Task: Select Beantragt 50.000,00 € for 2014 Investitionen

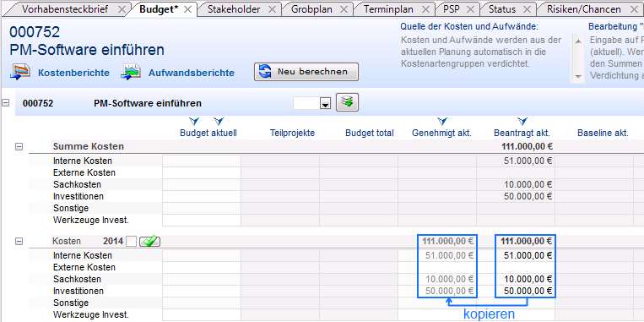Action: (528, 292)
